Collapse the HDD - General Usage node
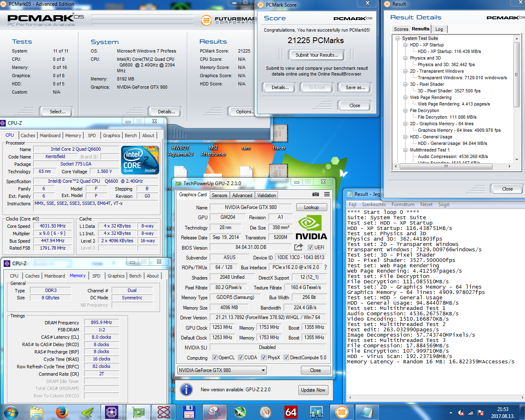This screenshot has height=420, width=525. 406,137
